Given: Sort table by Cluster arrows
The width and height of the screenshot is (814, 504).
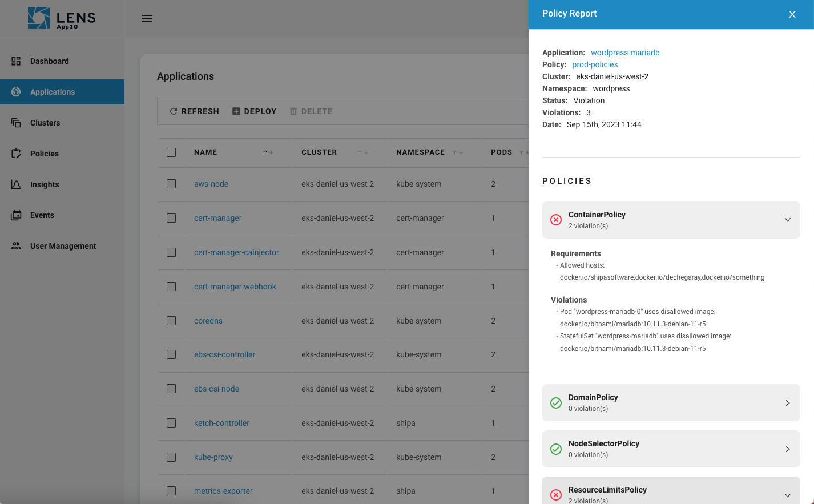Looking at the screenshot, I should pyautogui.click(x=363, y=152).
